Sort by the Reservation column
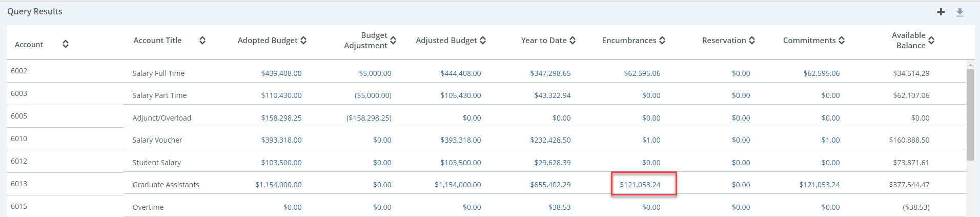Viewport: 980px width, 217px height. 752,40
